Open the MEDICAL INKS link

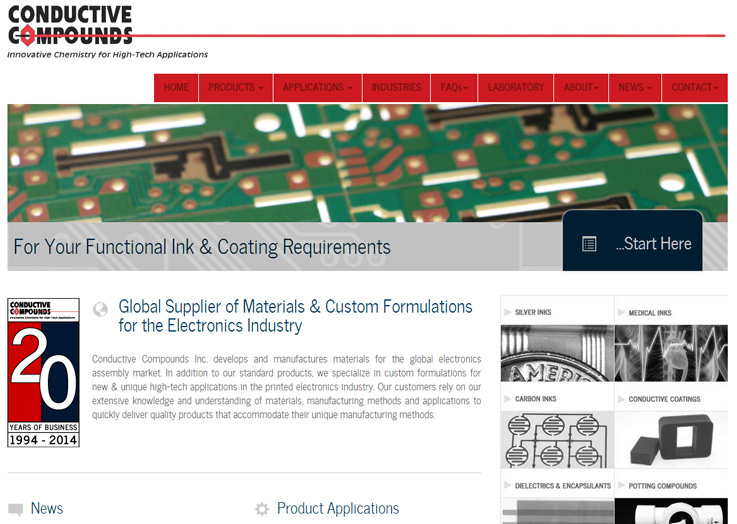[x=650, y=313]
